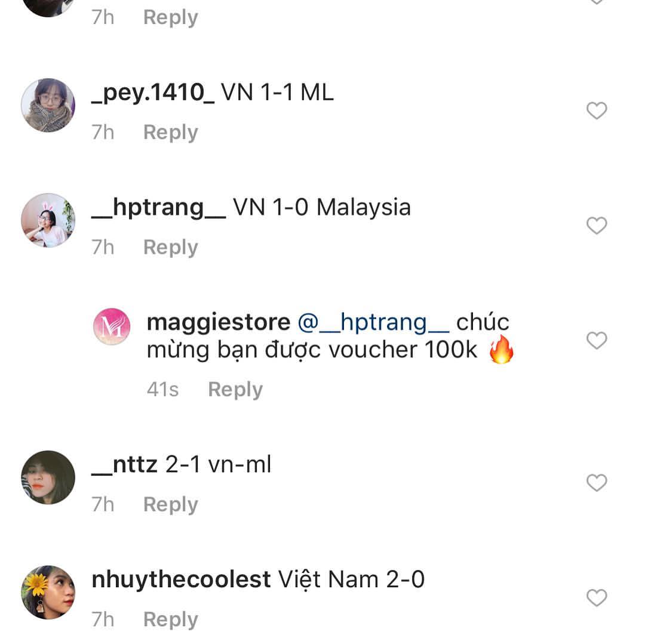The height and width of the screenshot is (644, 645).
Task: Open _pey.1410_ username link
Action: [x=153, y=93]
